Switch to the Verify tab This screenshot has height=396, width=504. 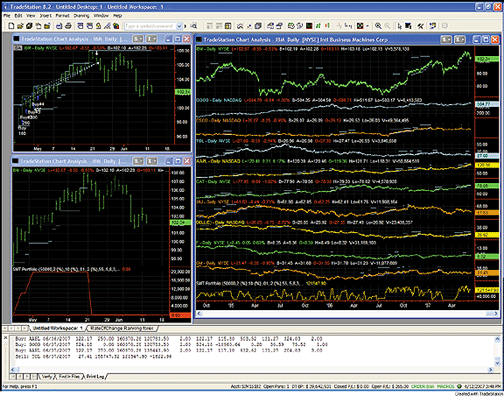click(47, 377)
